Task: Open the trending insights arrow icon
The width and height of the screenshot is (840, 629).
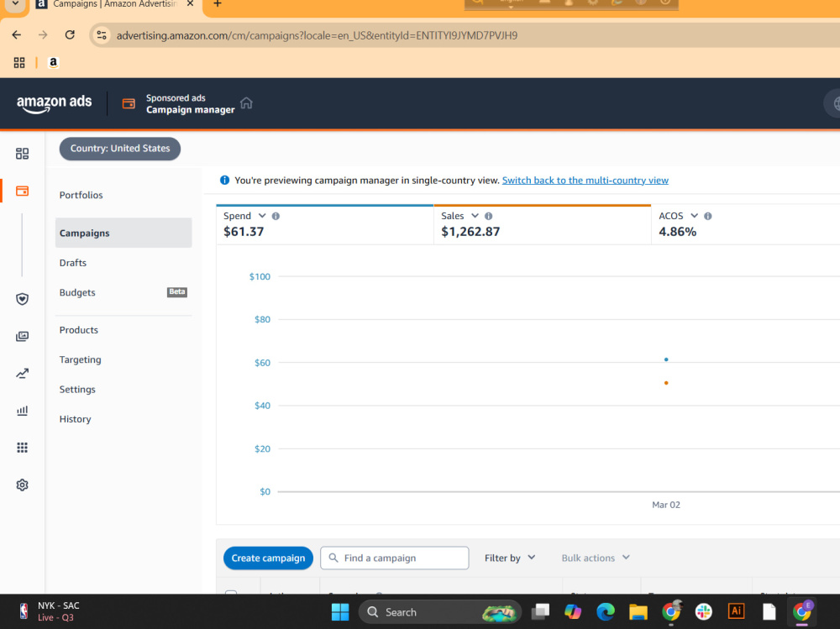Action: click(x=22, y=374)
